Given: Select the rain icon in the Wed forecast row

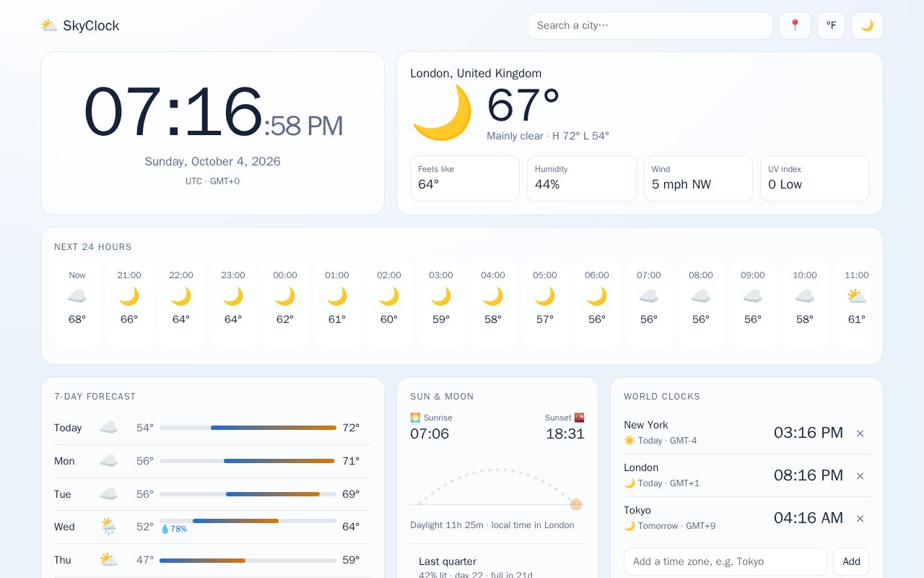Looking at the screenshot, I should point(108,527).
